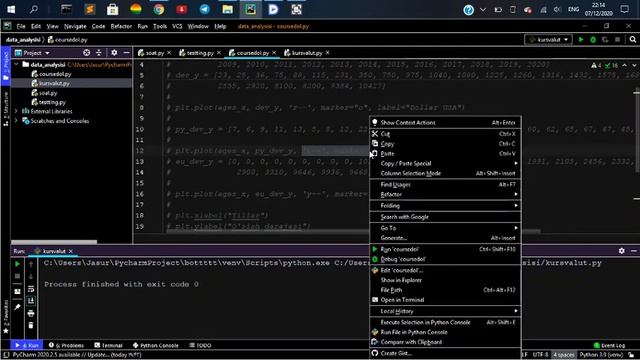This screenshot has width=640, height=360.
Task: Click the Select Opened File locate icon
Action: [87, 53]
